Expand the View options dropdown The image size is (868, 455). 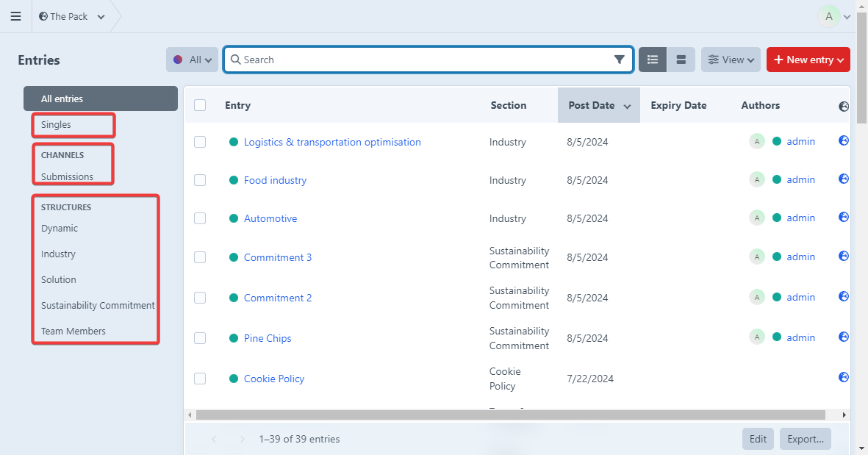tap(730, 60)
